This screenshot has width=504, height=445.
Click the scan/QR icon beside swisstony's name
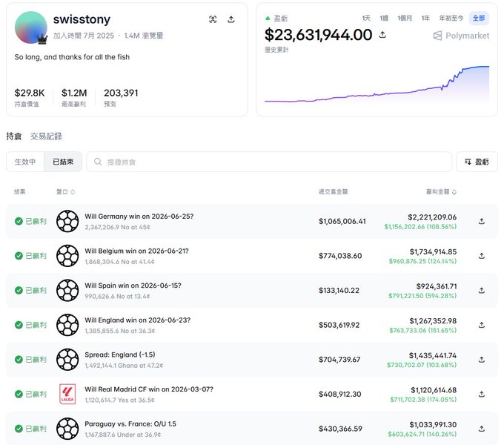click(213, 19)
